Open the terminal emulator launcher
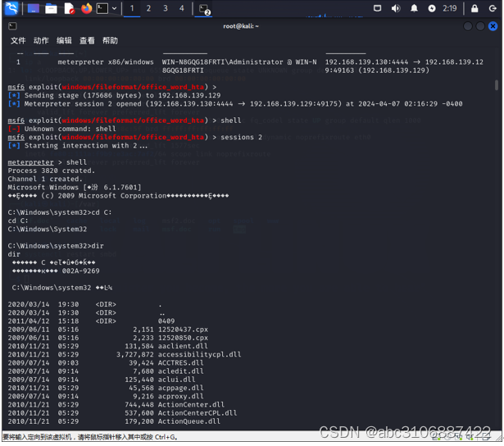Viewport: 504px width, 446px height. pyautogui.click(x=102, y=8)
